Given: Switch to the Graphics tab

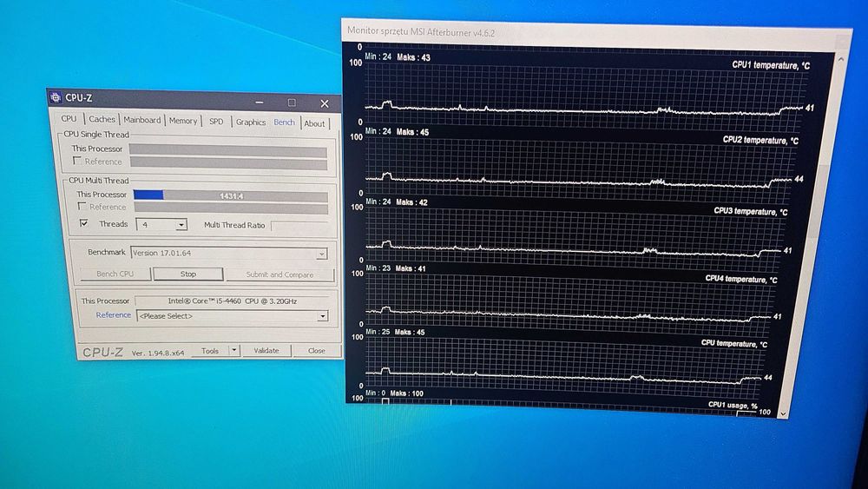Looking at the screenshot, I should [x=251, y=122].
